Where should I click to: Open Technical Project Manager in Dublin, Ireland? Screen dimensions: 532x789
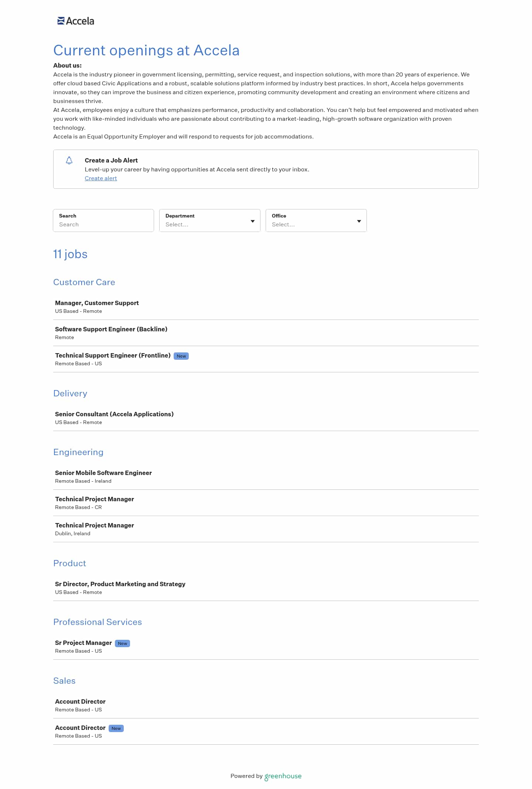95,525
